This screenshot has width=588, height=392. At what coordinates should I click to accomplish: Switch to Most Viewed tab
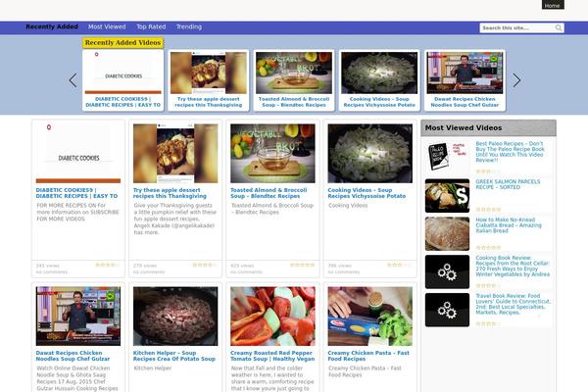107,26
